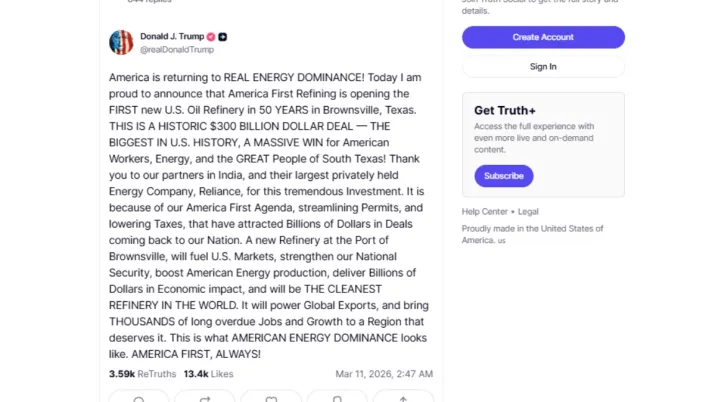Click the red verified badge beside Trump's name

click(x=210, y=37)
